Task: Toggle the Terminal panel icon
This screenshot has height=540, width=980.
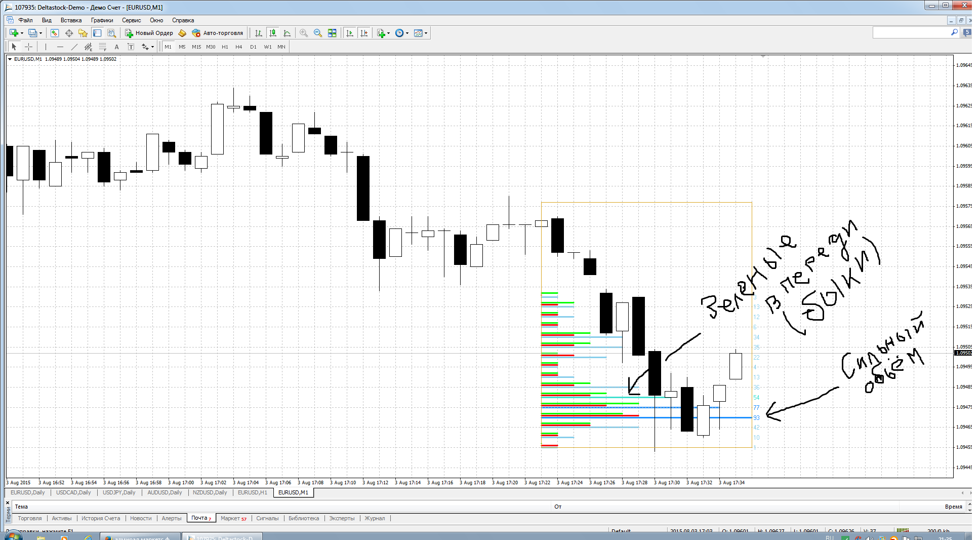Action: [97, 33]
